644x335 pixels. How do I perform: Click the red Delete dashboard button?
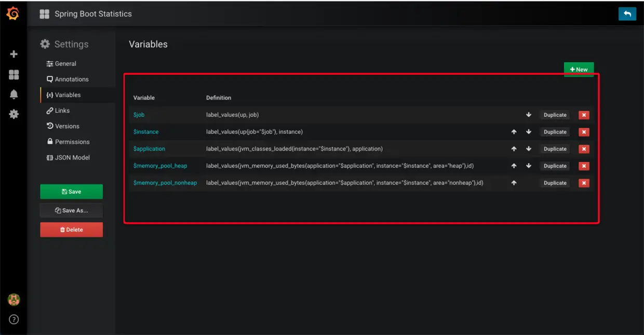click(72, 230)
